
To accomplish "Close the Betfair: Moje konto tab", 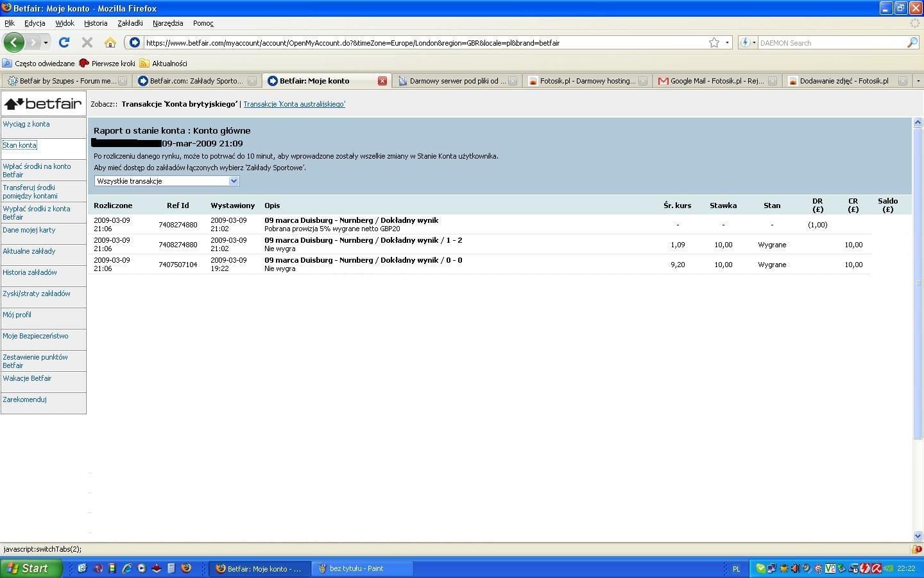I will click(382, 81).
